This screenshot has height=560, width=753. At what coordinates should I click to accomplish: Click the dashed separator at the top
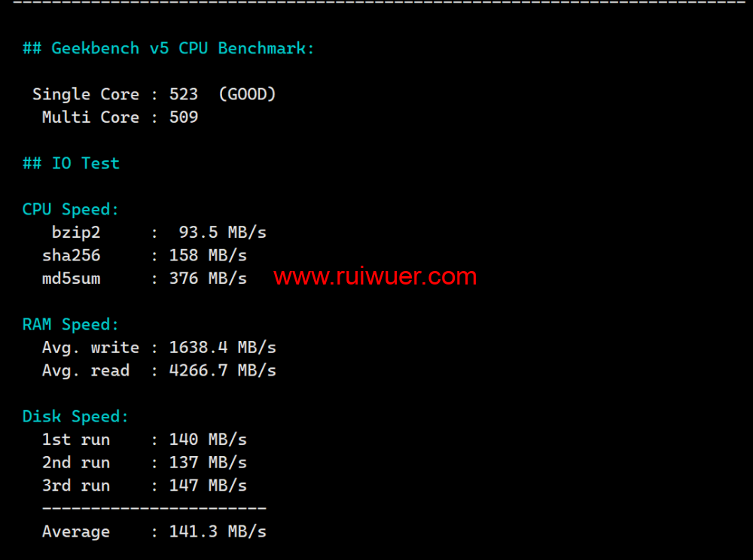[x=376, y=3]
